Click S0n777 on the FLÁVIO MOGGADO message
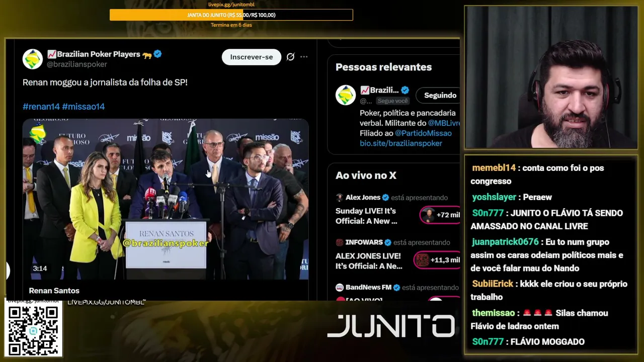 pyautogui.click(x=488, y=342)
